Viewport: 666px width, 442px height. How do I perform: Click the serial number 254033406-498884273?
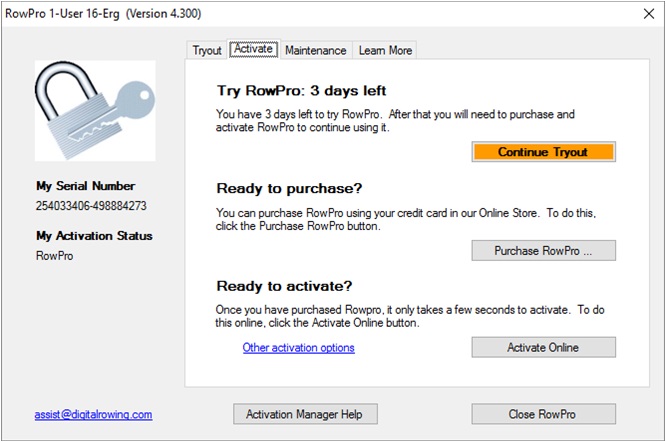(91, 206)
